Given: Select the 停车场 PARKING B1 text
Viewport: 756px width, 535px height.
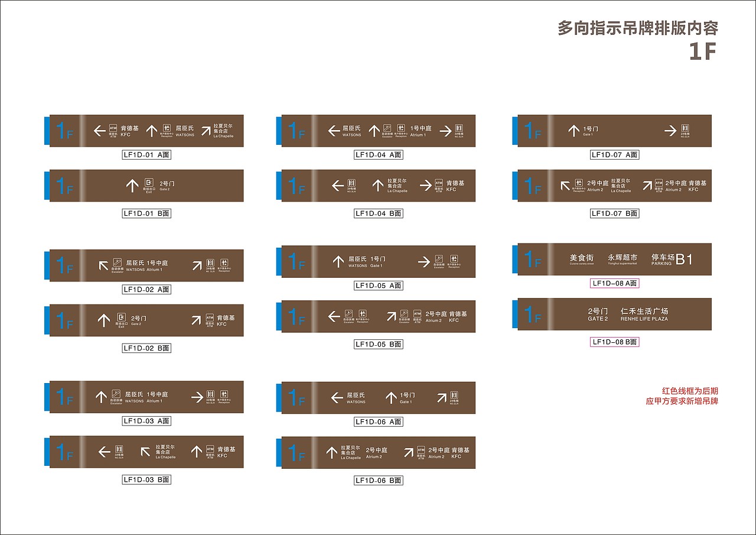Looking at the screenshot, I should click(672, 259).
